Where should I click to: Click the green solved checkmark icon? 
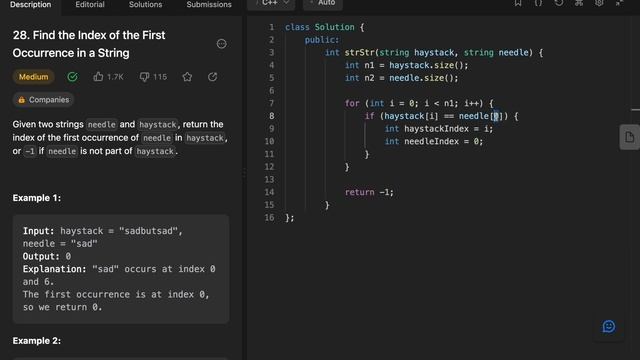[72, 77]
